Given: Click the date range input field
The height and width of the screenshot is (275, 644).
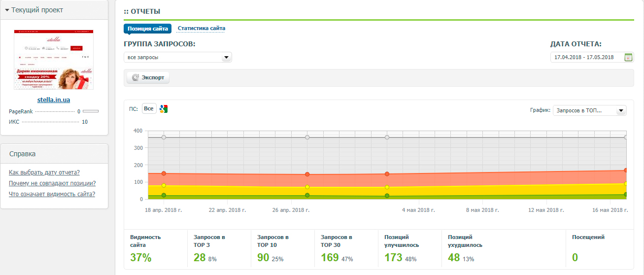Looking at the screenshot, I should pos(587,57).
